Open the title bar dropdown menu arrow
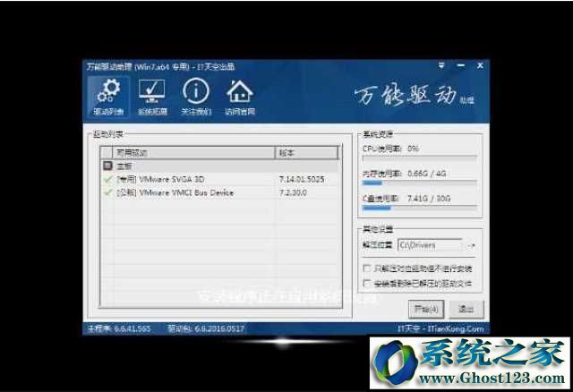 (x=441, y=65)
